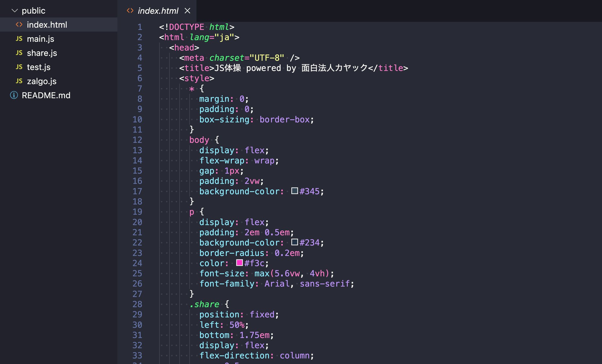Click the JS icon beside main.js
602x364 pixels.
(x=19, y=39)
